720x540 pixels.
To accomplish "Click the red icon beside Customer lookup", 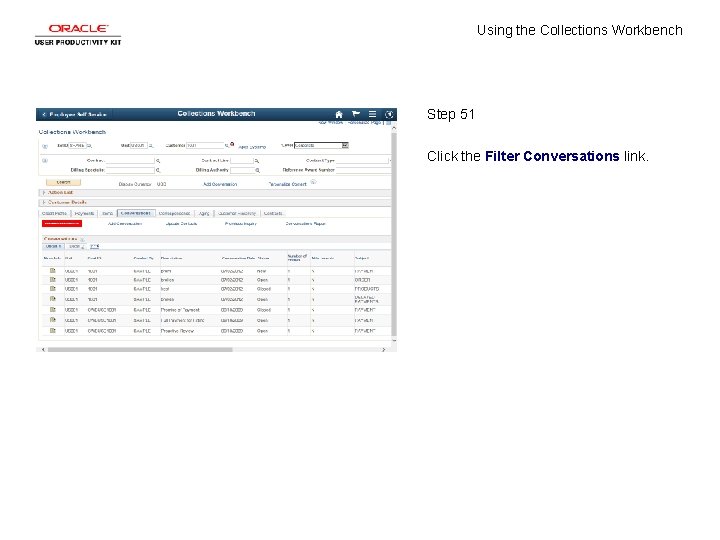I will [x=232, y=144].
